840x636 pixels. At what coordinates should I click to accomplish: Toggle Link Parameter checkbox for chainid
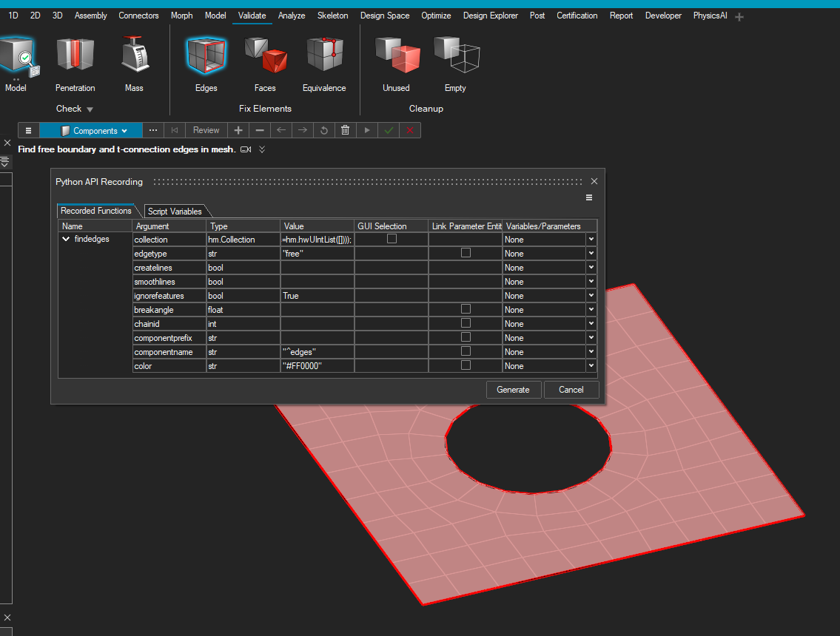coord(466,323)
